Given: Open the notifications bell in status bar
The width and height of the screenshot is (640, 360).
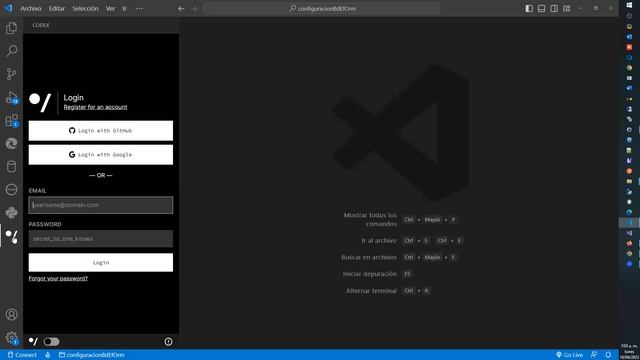Looking at the screenshot, I should [608, 355].
